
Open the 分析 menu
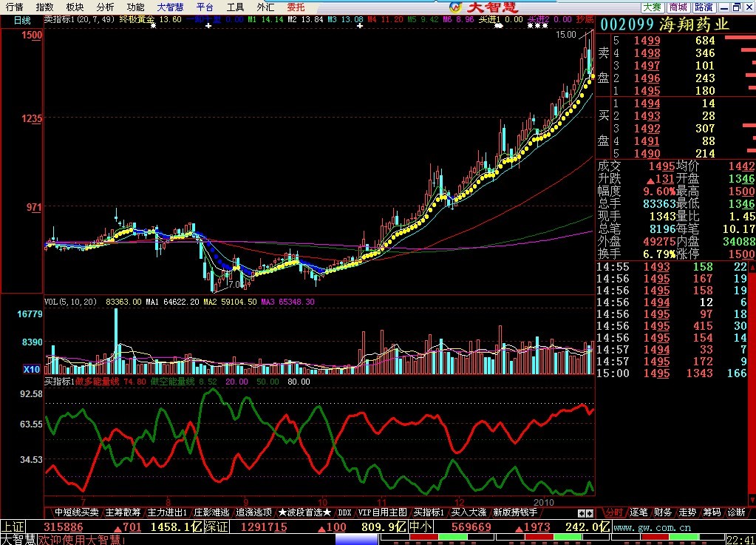[x=105, y=7]
